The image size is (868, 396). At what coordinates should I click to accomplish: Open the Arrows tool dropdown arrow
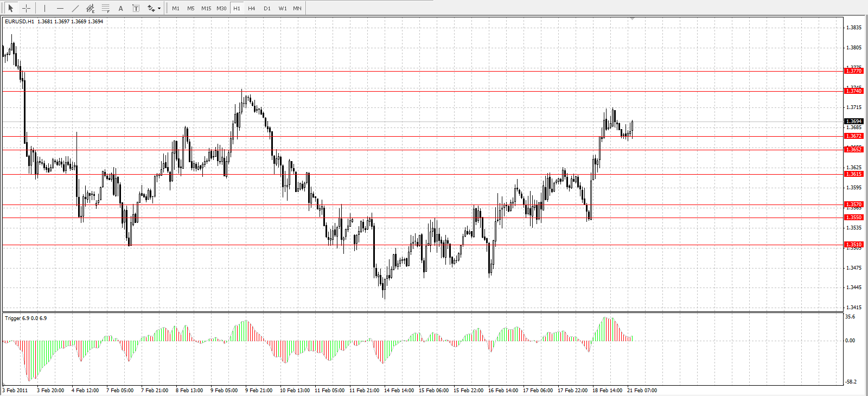coord(159,8)
